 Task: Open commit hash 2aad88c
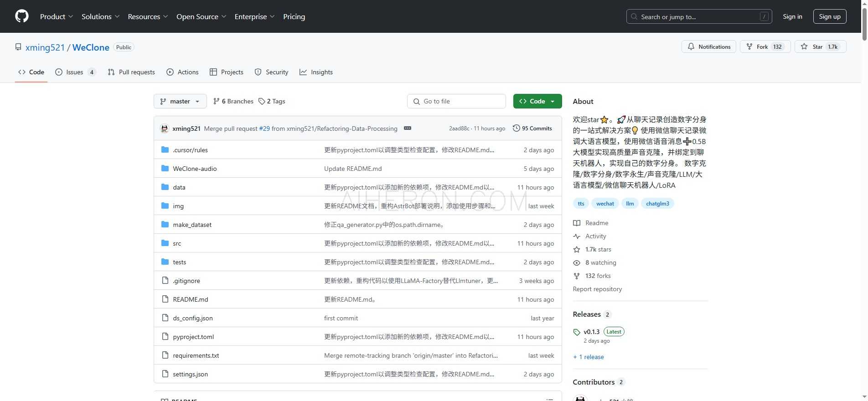point(459,129)
